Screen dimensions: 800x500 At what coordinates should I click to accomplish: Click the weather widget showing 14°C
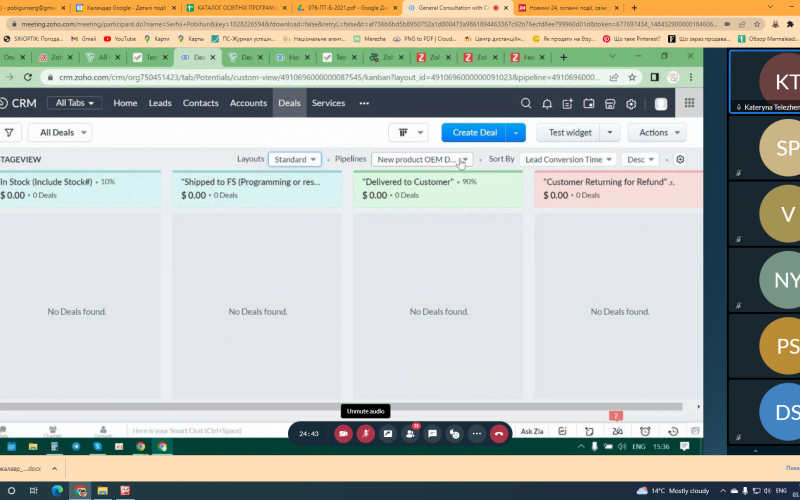(x=673, y=491)
